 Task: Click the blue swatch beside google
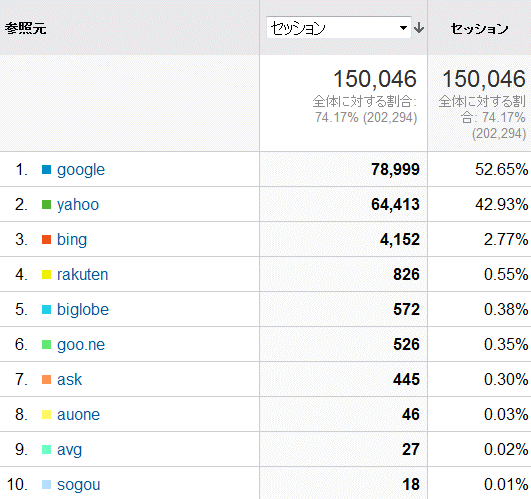click(x=46, y=169)
